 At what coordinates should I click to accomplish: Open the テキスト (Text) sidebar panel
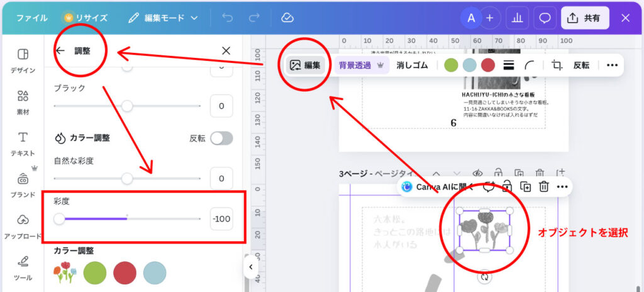click(x=23, y=143)
